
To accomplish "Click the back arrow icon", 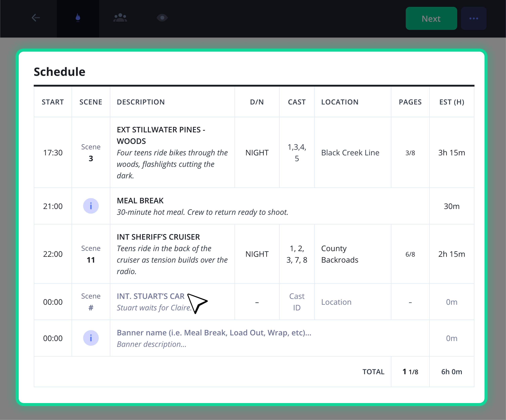I will pos(36,18).
